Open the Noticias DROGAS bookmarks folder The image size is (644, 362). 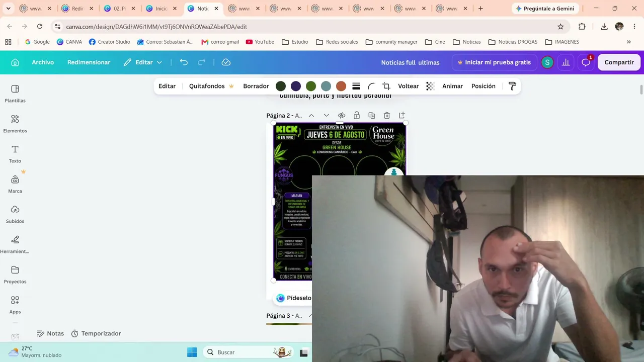pos(513,42)
